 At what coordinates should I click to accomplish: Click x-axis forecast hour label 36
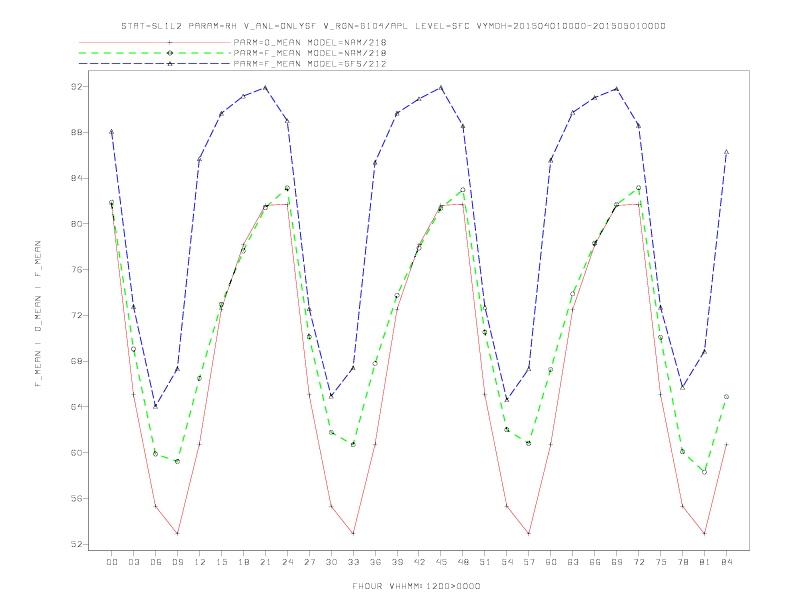(x=375, y=562)
